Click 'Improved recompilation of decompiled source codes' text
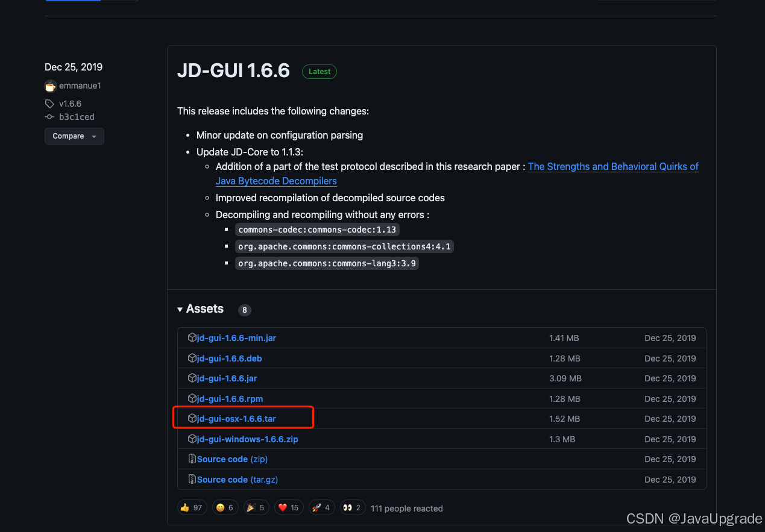This screenshot has height=532, width=765. pyautogui.click(x=330, y=198)
